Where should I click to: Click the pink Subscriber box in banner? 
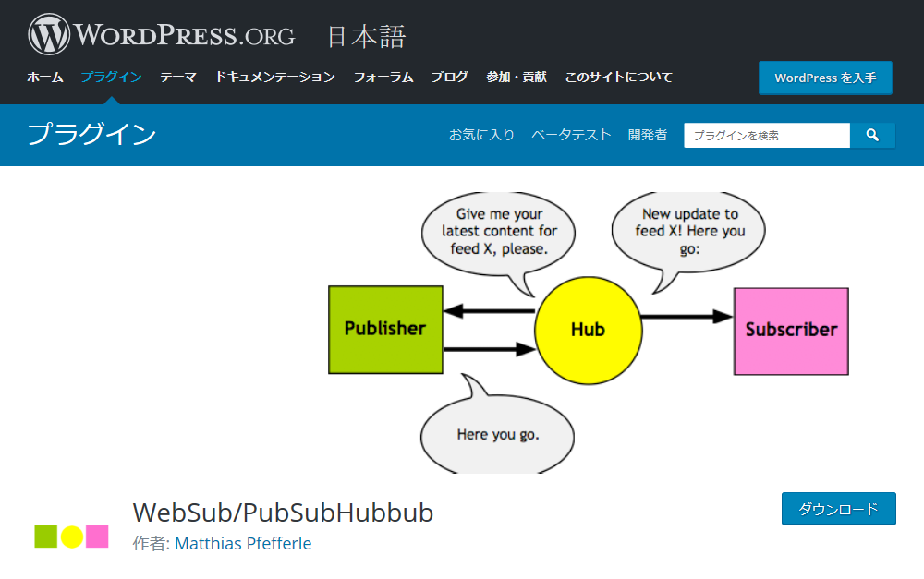(x=791, y=331)
